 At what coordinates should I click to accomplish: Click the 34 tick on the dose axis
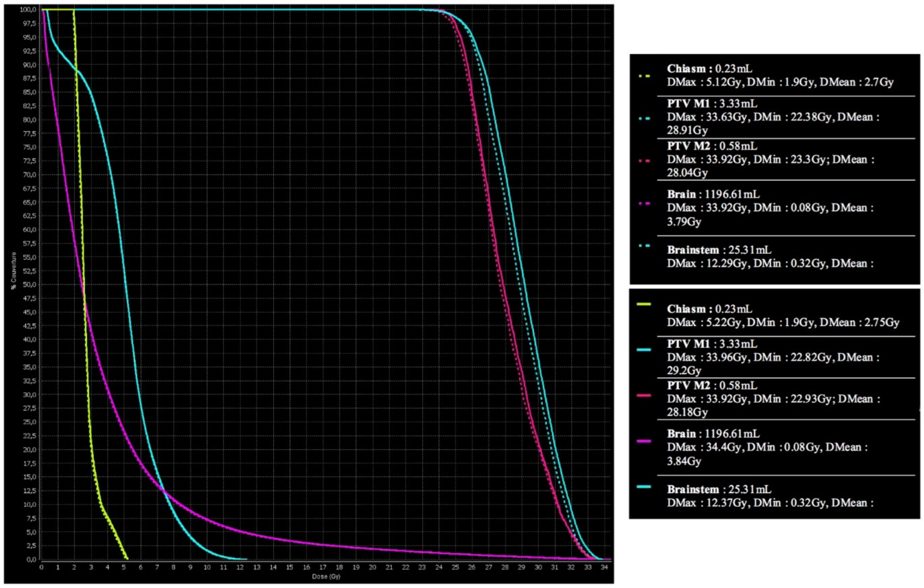[604, 567]
